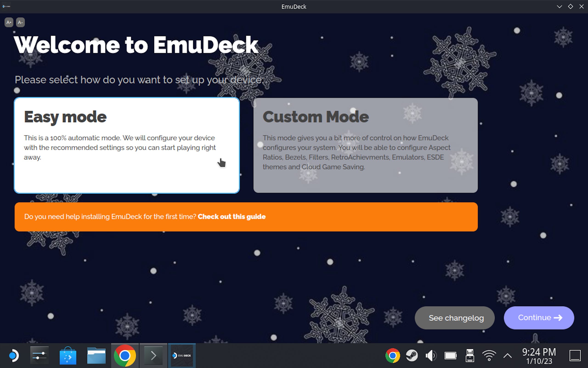Open the Konsole terminal taskbar entry
588x368 pixels.
[x=153, y=356]
